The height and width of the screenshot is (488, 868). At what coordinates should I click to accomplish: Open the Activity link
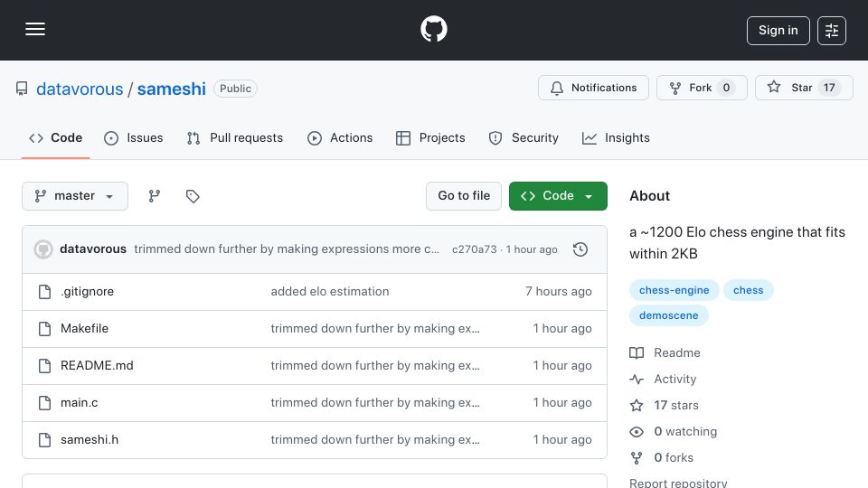(675, 379)
